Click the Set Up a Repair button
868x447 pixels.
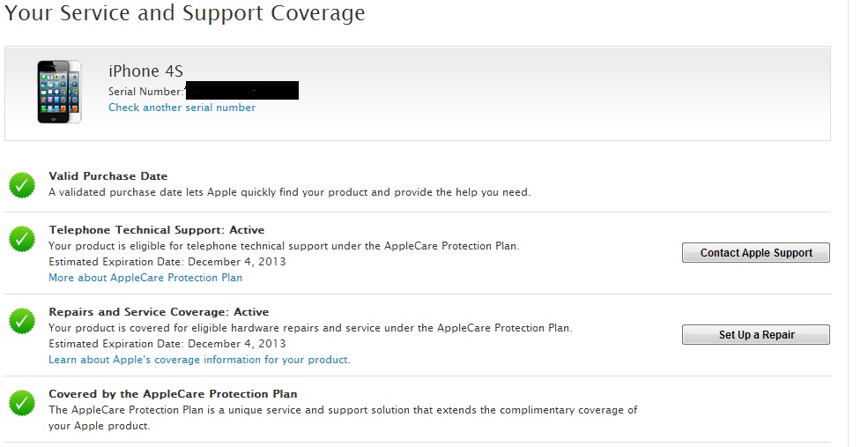755,334
